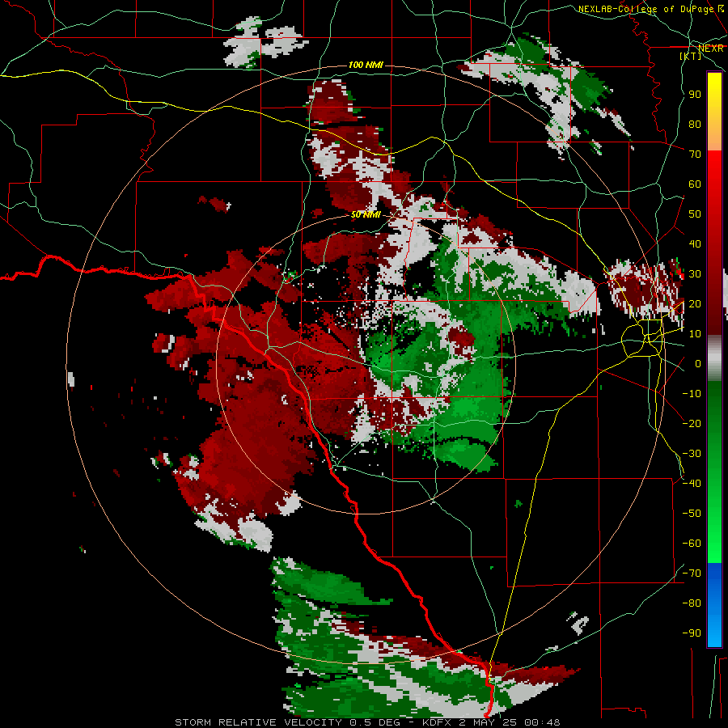728x728 pixels.
Task: Click the 50 NMI range ring label
Action: point(366,214)
